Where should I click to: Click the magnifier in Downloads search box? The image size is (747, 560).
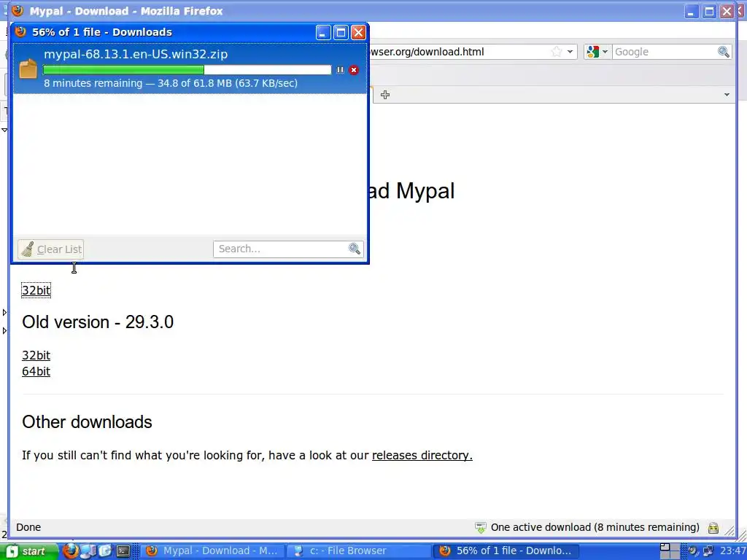[355, 249]
